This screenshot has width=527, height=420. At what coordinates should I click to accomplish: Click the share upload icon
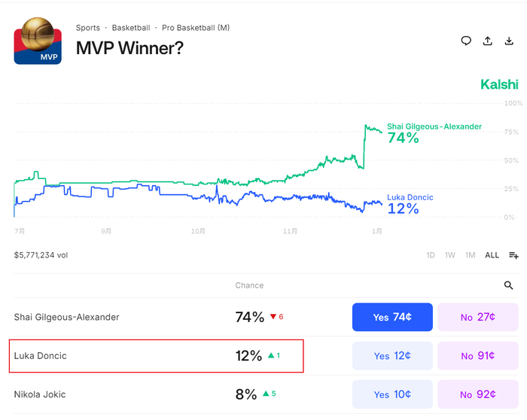click(x=488, y=41)
